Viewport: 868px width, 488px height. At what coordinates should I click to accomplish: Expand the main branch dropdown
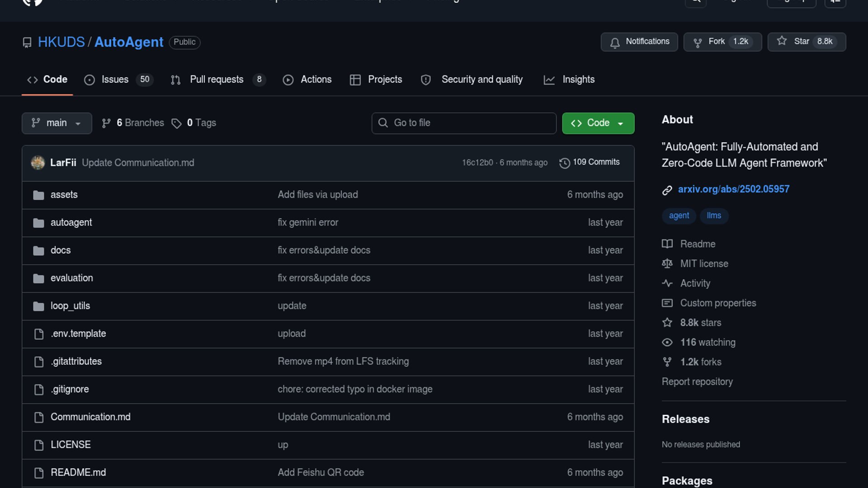point(57,123)
